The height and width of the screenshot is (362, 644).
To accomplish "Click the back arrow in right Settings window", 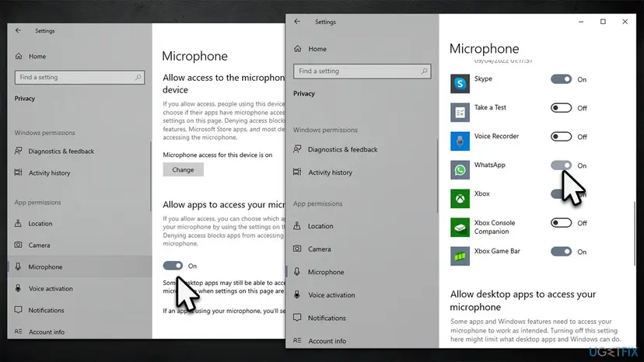I will (x=297, y=21).
